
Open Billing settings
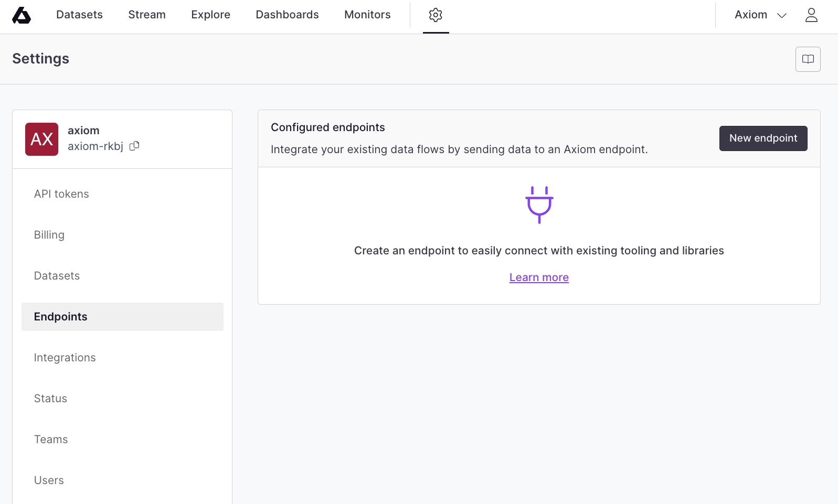(x=122, y=235)
